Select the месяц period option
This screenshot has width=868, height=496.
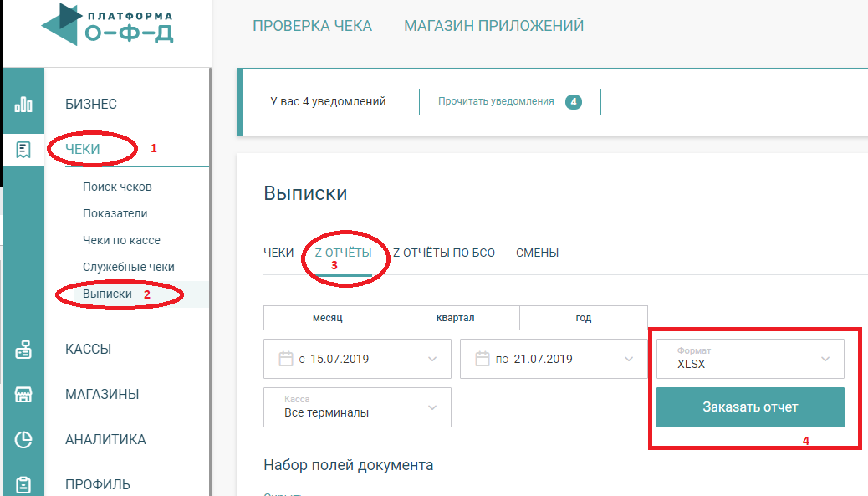click(327, 318)
